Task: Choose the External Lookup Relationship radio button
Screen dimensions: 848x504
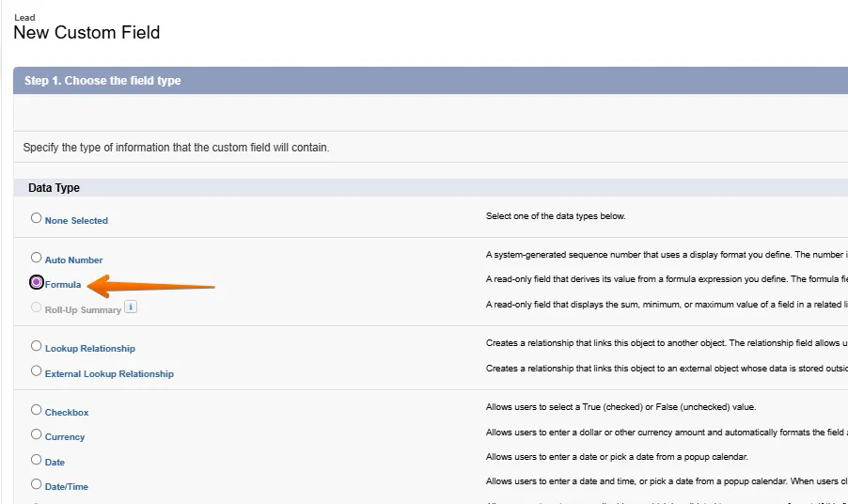Action: click(x=37, y=371)
